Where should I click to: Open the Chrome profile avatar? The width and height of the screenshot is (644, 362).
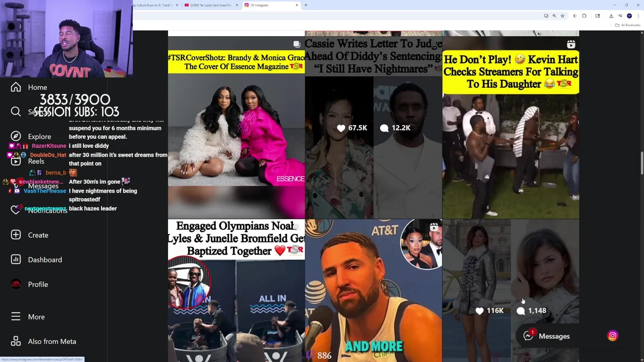pyautogui.click(x=629, y=16)
